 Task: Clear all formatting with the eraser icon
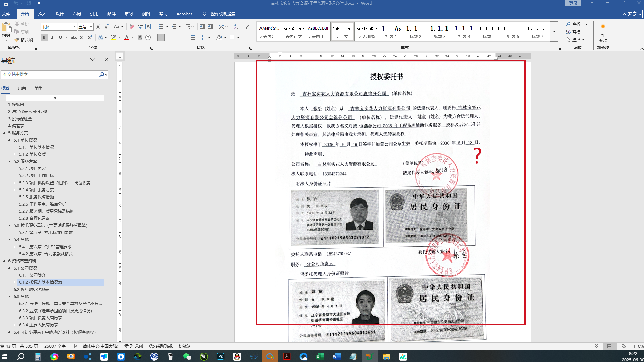point(132,27)
